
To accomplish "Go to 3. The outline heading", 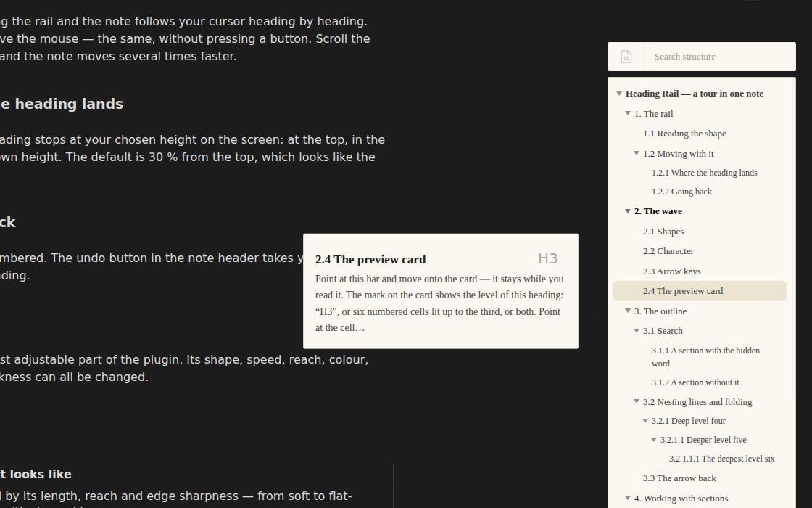I will tap(660, 311).
